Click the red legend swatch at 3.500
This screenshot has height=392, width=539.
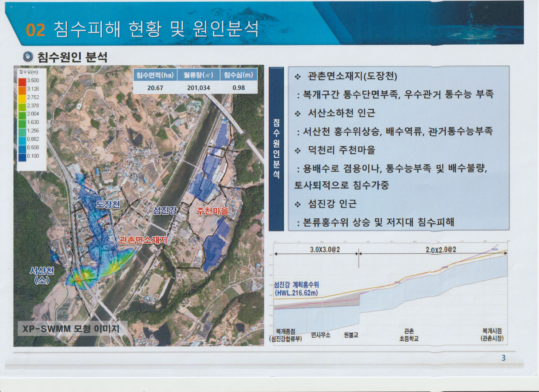[22, 82]
